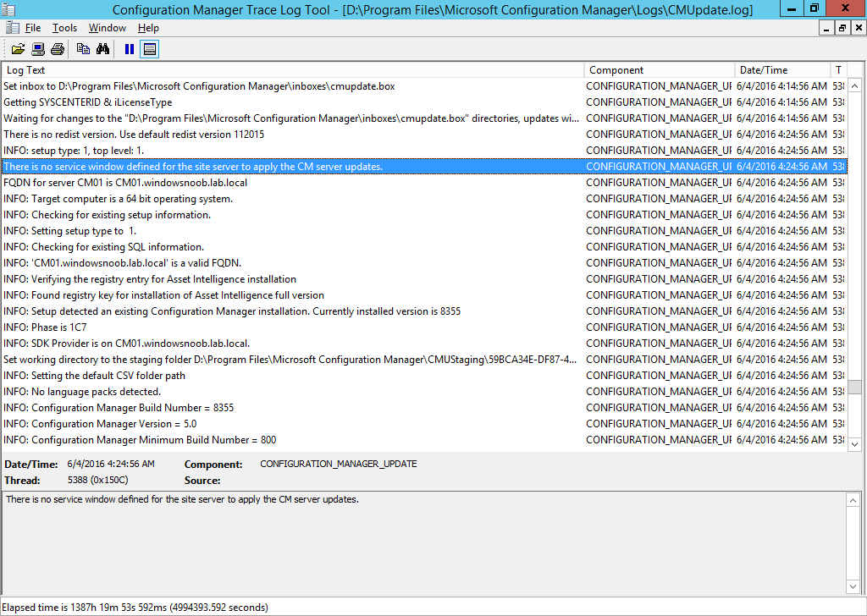This screenshot has height=616, width=867.
Task: Click inside the log message text box at the bottom
Action: tap(424, 543)
